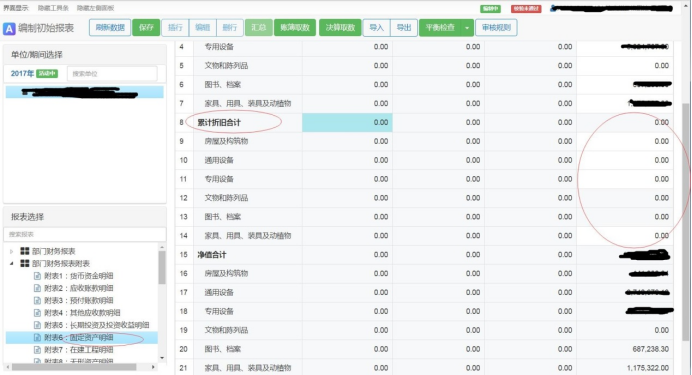Click row 14 家具、用具、装具及动植物 label

coord(248,236)
